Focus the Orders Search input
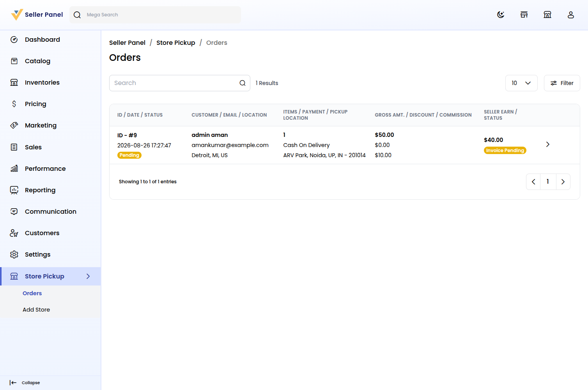Viewport: 588px width, 390px height. click(180, 83)
